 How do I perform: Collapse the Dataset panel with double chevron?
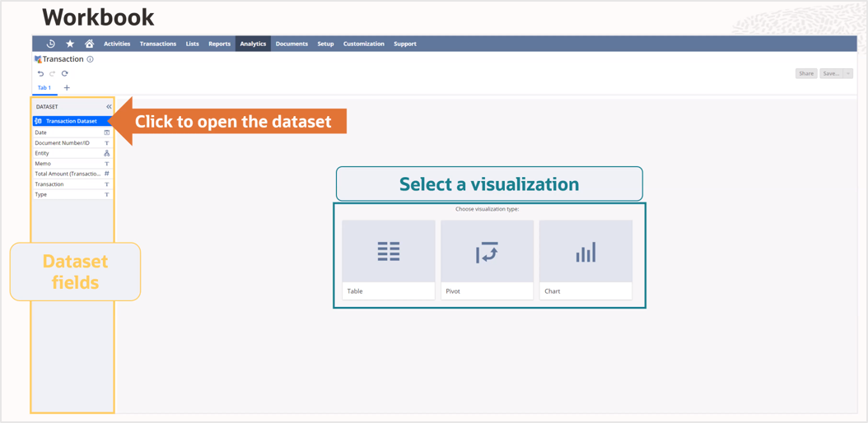click(109, 106)
